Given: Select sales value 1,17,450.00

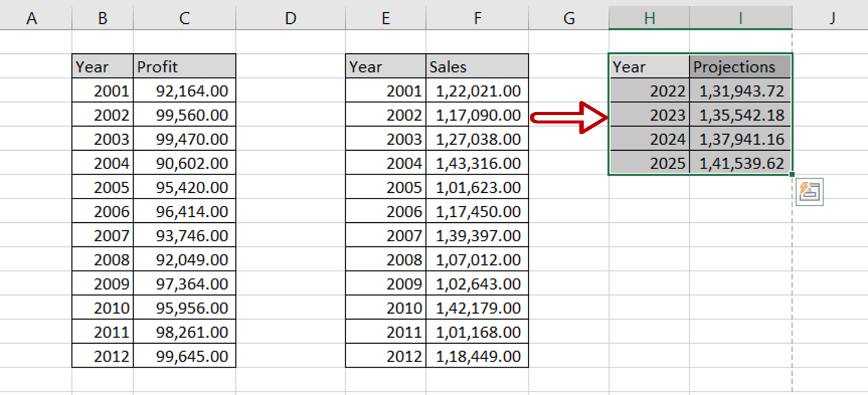Looking at the screenshot, I should (x=477, y=211).
